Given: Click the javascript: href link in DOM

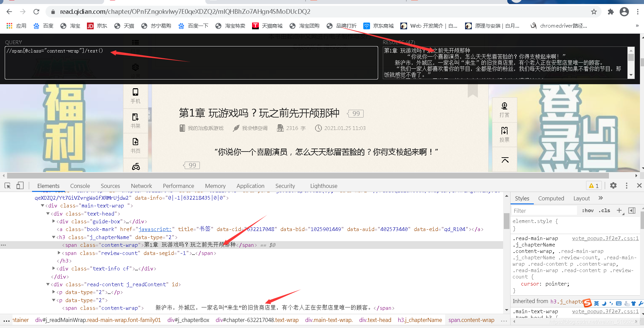Looking at the screenshot, I should tap(155, 229).
